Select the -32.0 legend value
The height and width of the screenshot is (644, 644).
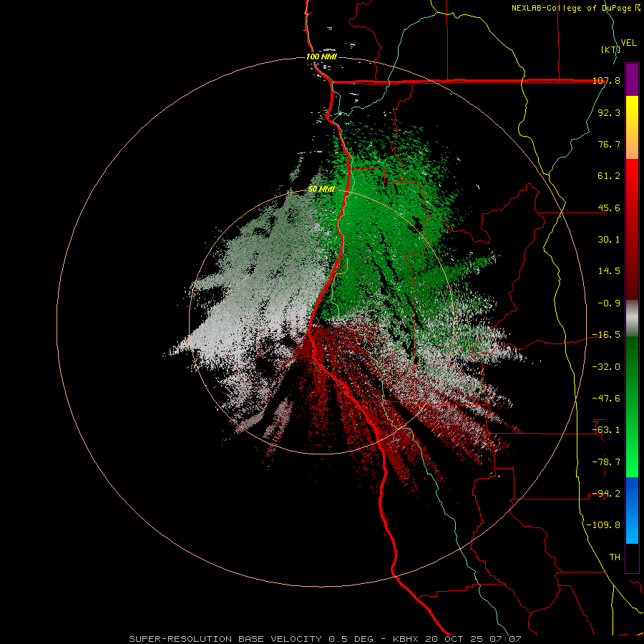606,367
